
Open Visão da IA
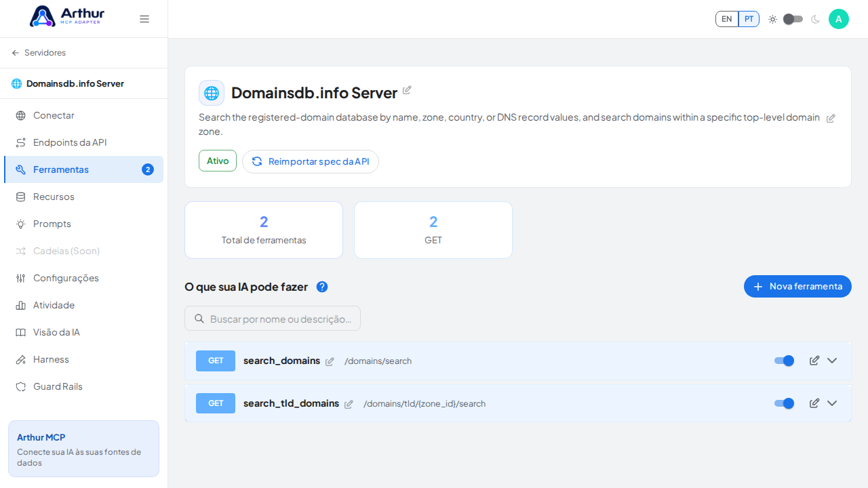83,332
